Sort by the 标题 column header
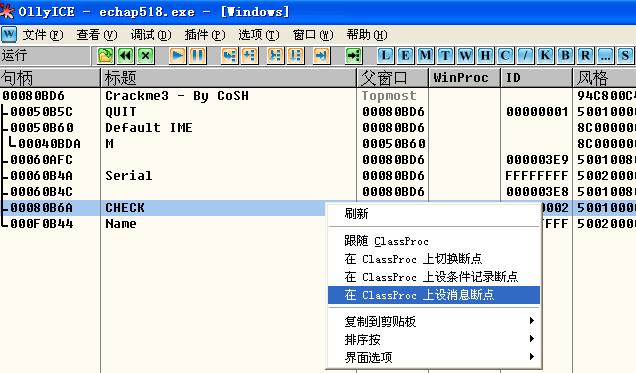This screenshot has width=636, height=373. [x=228, y=78]
